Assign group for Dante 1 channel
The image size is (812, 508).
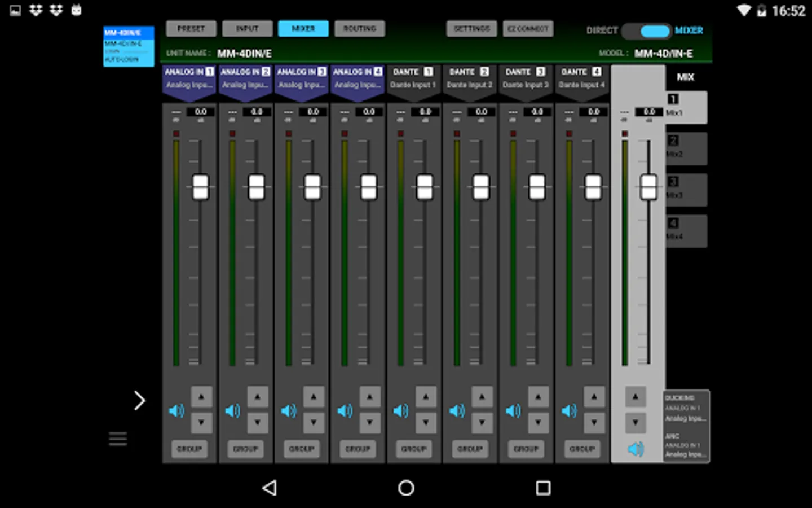click(x=414, y=449)
